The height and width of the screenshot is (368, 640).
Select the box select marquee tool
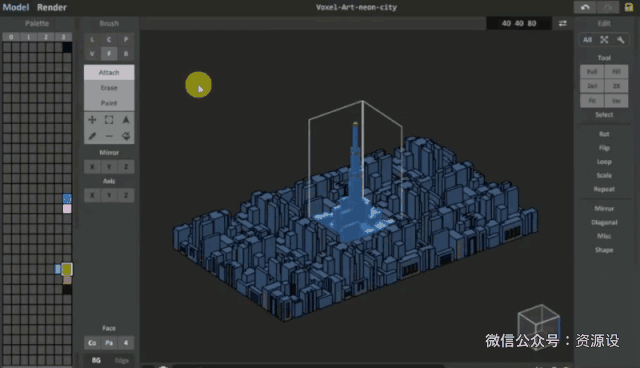click(x=109, y=120)
